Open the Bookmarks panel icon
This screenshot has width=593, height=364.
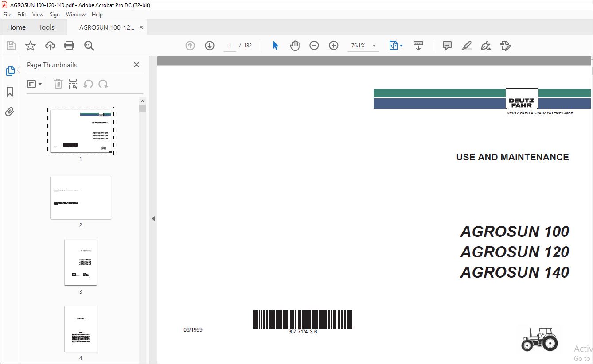point(10,92)
